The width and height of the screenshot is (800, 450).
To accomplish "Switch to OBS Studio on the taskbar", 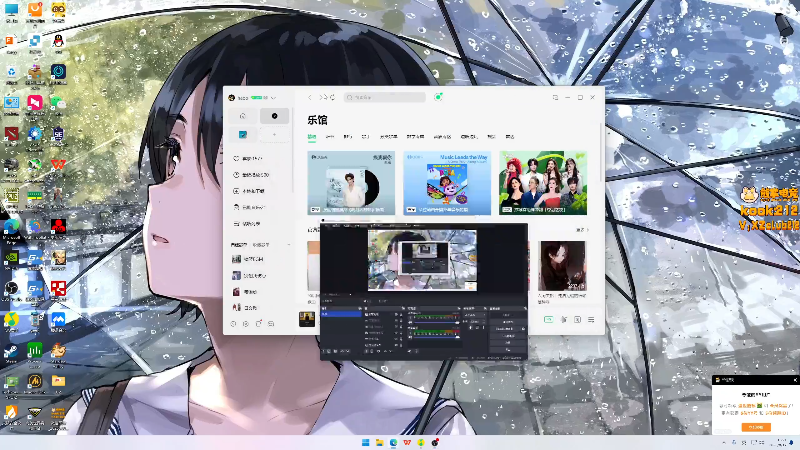I will point(435,442).
